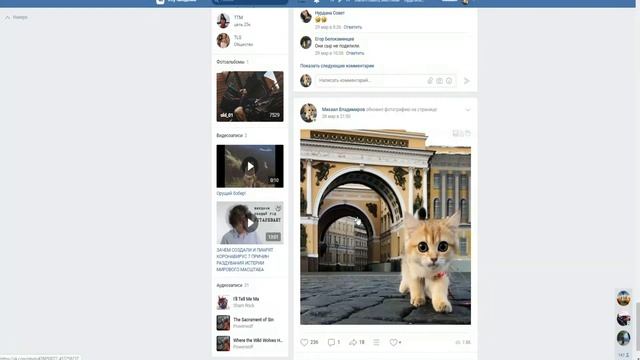Click Показать следующие комментарии

pyautogui.click(x=337, y=66)
